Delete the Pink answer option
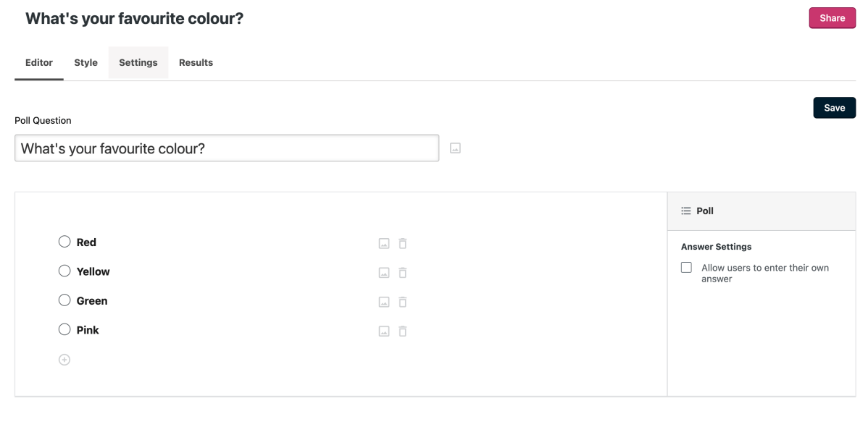This screenshot has height=427, width=868. click(403, 331)
